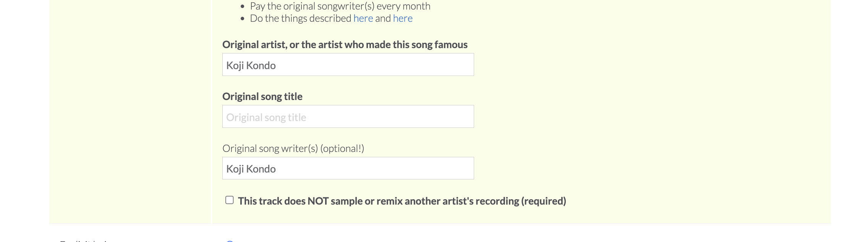Click the bullet point before "Pay the original"
The image size is (868, 242).
click(243, 6)
